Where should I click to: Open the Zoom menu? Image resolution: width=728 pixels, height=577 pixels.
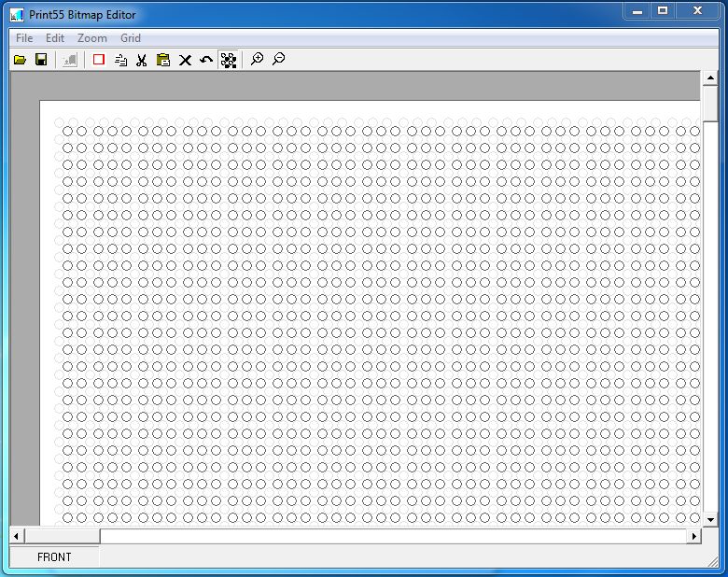[92, 38]
